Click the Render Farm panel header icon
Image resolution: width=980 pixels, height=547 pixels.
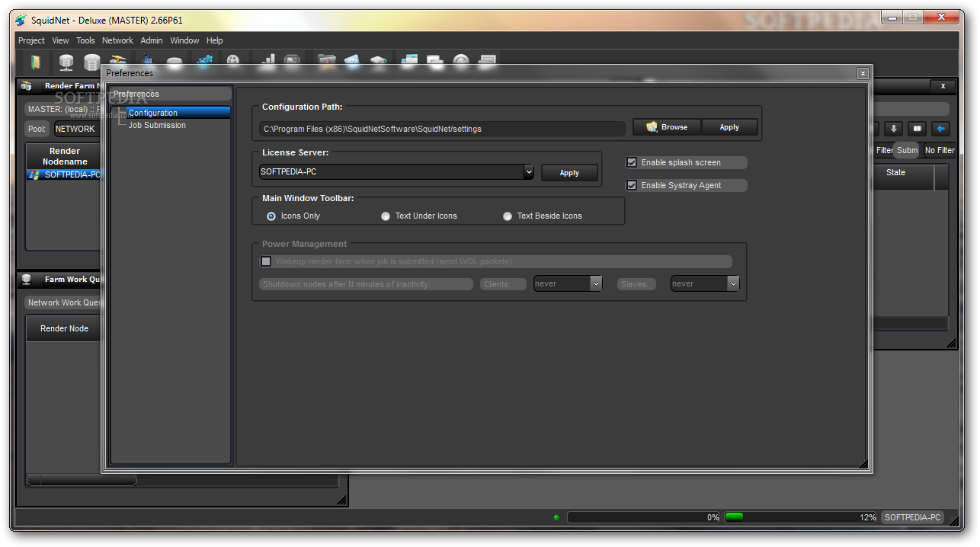pos(27,86)
